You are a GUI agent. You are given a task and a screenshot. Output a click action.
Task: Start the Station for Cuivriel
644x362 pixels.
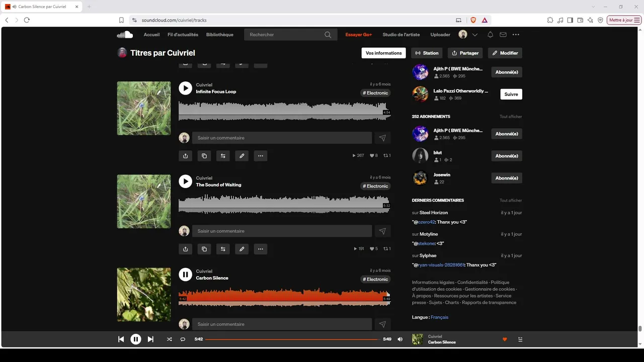point(427,53)
